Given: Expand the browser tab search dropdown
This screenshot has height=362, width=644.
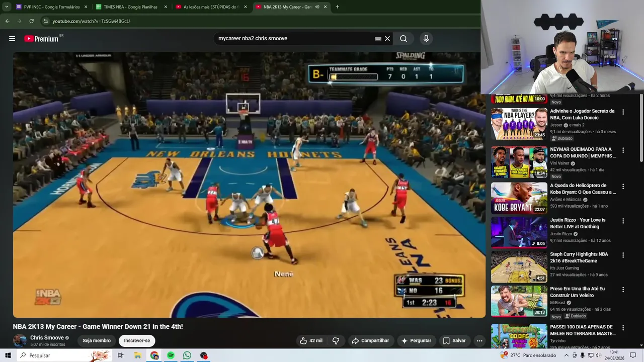Looking at the screenshot, I should coord(7,7).
